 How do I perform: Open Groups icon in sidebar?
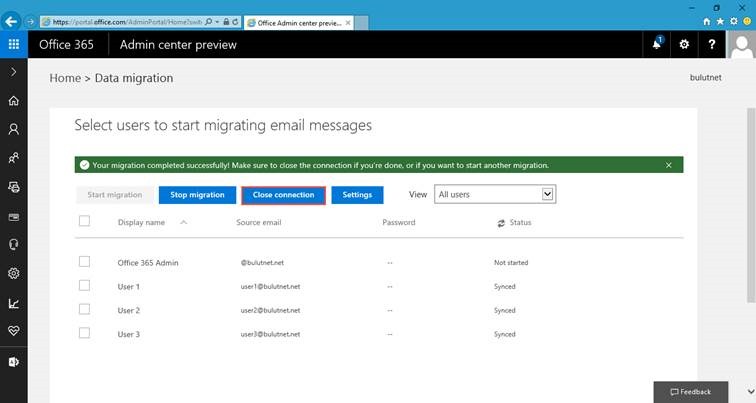point(14,158)
